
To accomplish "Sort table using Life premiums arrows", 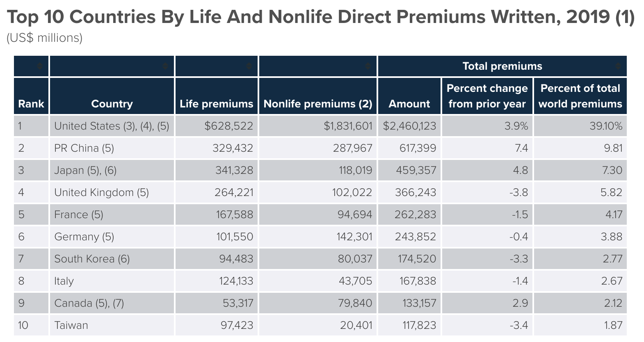I will click(x=249, y=66).
